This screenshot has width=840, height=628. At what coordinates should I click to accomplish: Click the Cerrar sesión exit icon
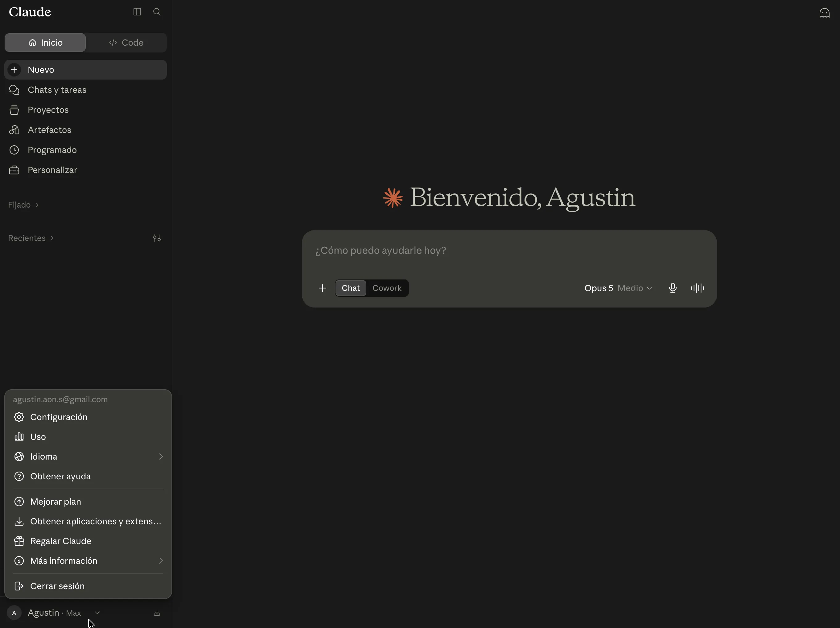19,586
